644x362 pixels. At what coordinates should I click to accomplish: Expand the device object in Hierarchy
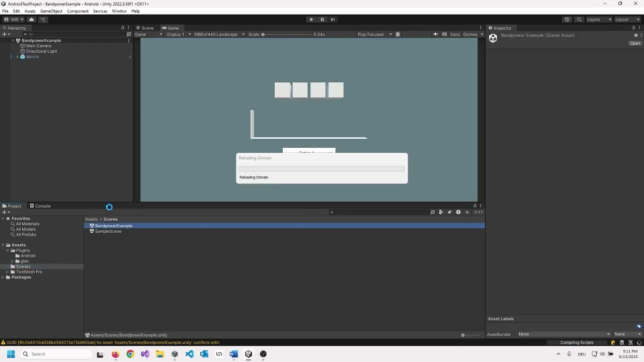(x=18, y=57)
